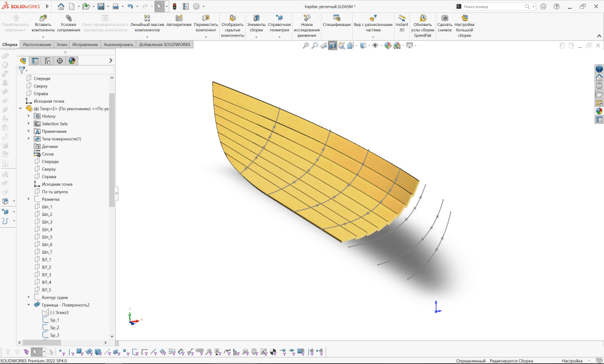Screen dimensions: 604x364
Task: Open the Анализировать ribbon tab
Action: pos(119,44)
